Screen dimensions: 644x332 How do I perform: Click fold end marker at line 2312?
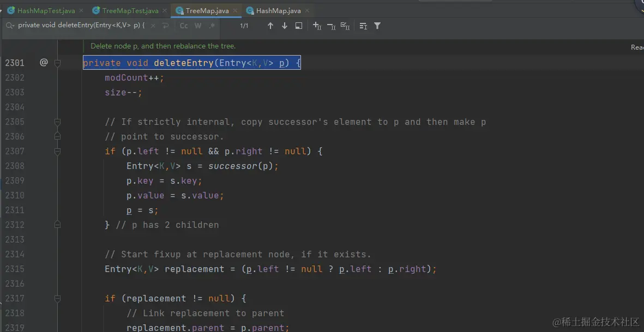[x=57, y=225]
